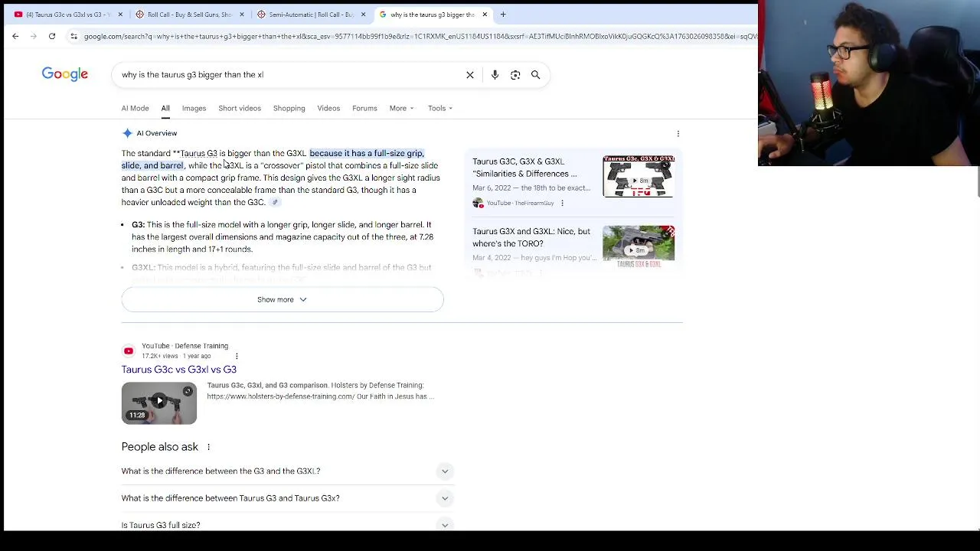Close the Semi-Automatic Roll Call tab

pyautogui.click(x=363, y=15)
